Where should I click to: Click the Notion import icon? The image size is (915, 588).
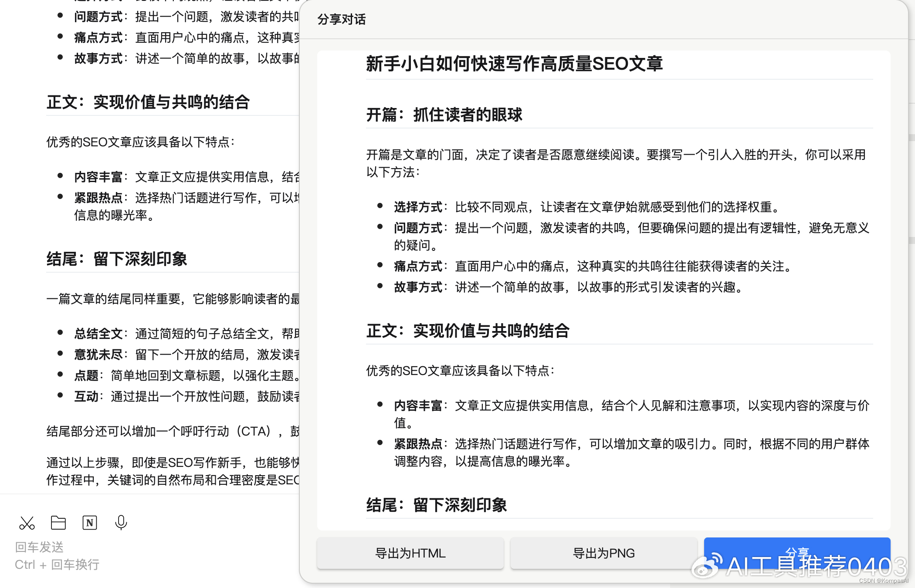click(x=90, y=523)
